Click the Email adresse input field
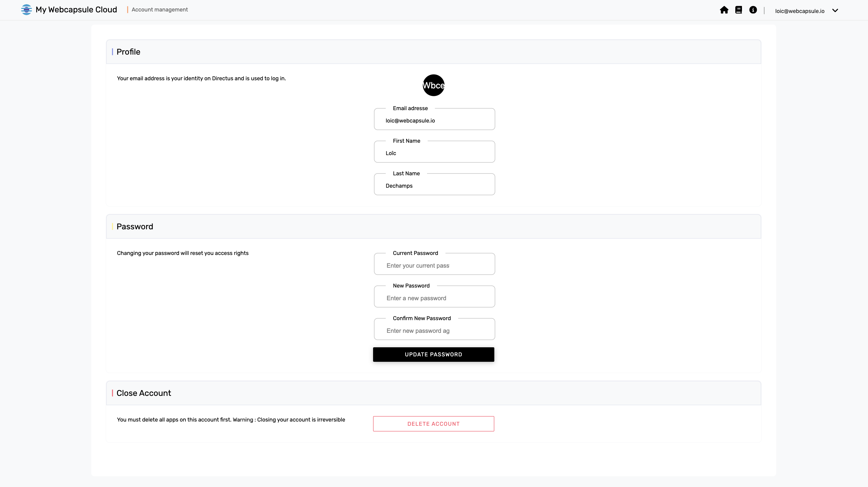The height and width of the screenshot is (487, 868). point(433,120)
